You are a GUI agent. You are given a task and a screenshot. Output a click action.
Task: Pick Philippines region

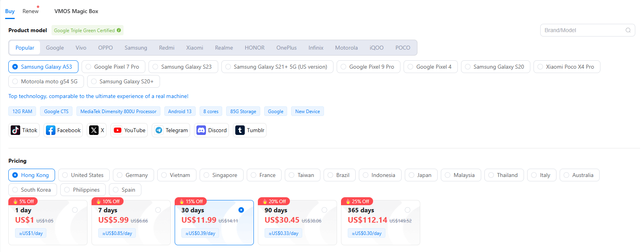pyautogui.click(x=83, y=190)
